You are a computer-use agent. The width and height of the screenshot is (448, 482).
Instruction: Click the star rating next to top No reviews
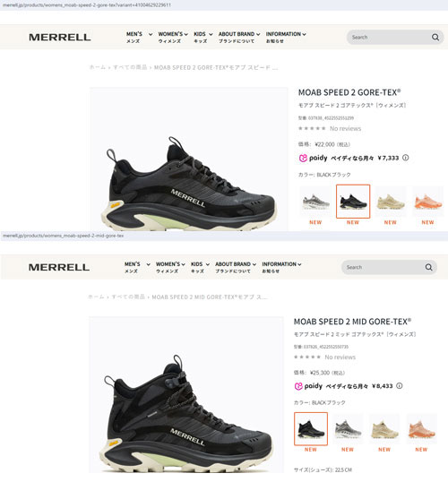pos(312,128)
